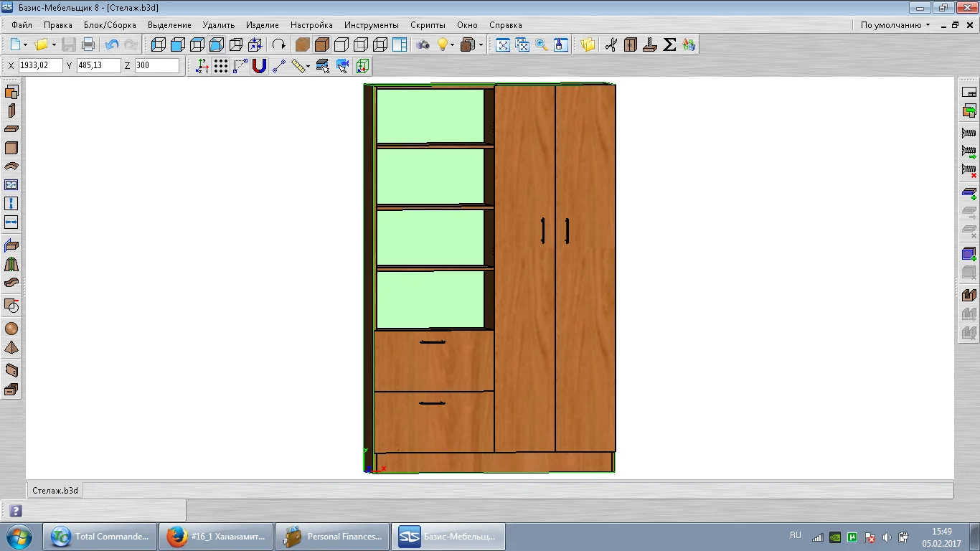Viewport: 980px width, 551px height.
Task: Expand the light bulb dropdown arrow
Action: point(453,44)
